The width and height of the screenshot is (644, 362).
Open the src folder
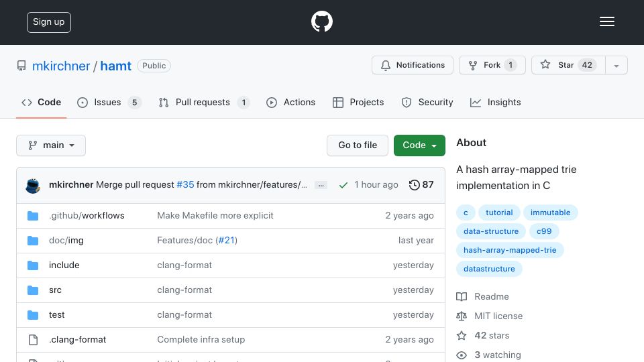(x=55, y=290)
